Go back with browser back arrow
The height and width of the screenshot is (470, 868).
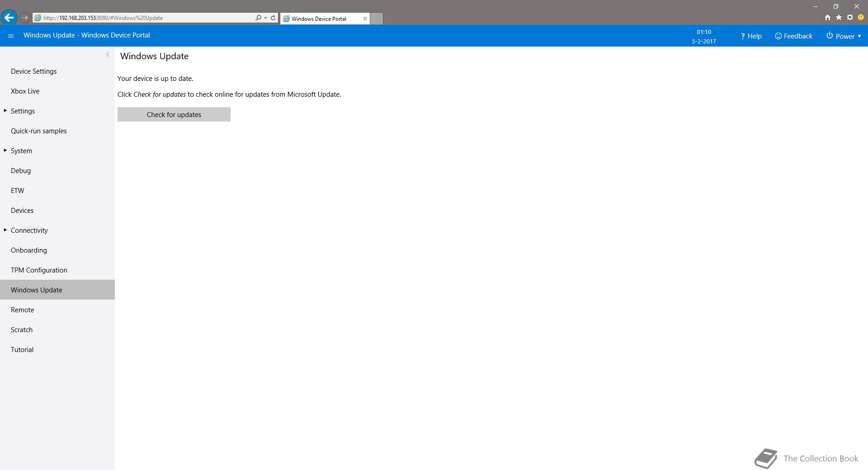point(9,18)
